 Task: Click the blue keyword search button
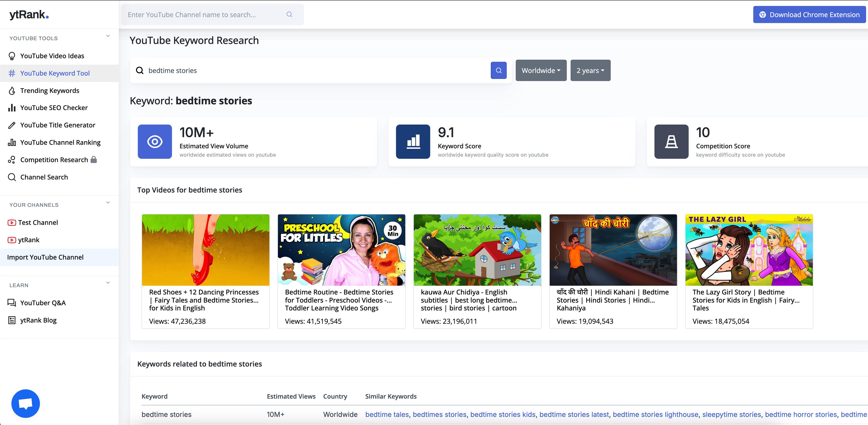coord(498,70)
